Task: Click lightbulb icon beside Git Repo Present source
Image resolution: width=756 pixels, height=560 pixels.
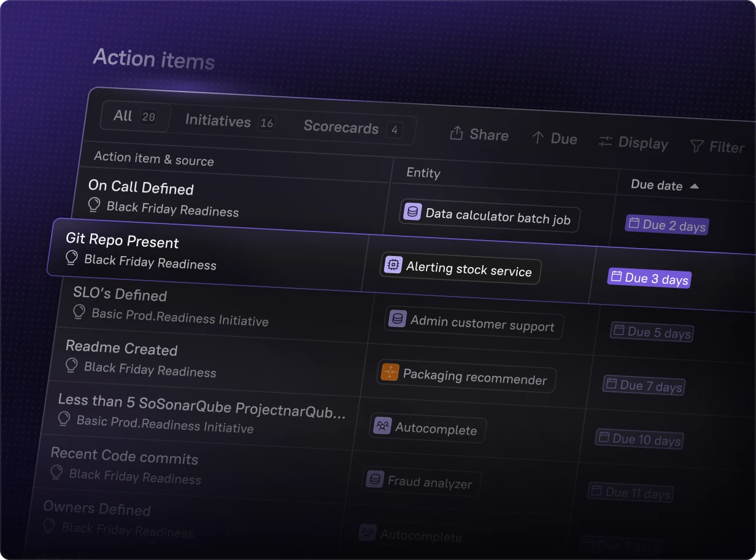Action: (72, 258)
